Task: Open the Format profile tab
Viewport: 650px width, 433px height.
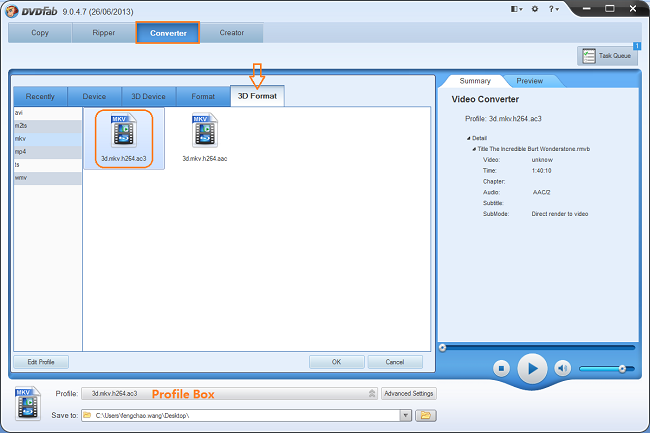Action: [203, 97]
